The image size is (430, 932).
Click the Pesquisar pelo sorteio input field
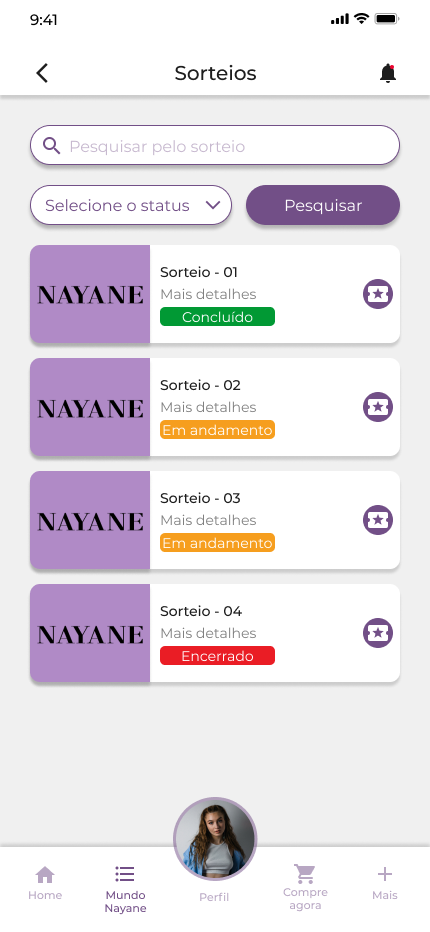coord(215,145)
